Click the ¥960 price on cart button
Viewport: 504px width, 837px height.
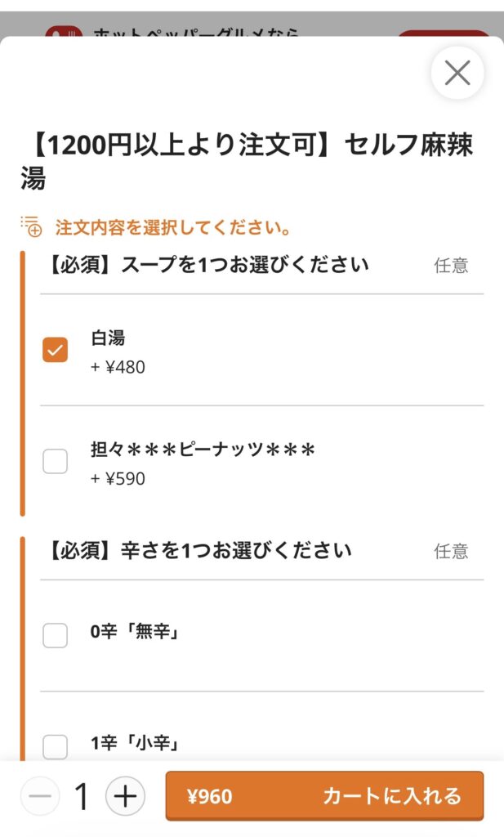pyautogui.click(x=209, y=796)
